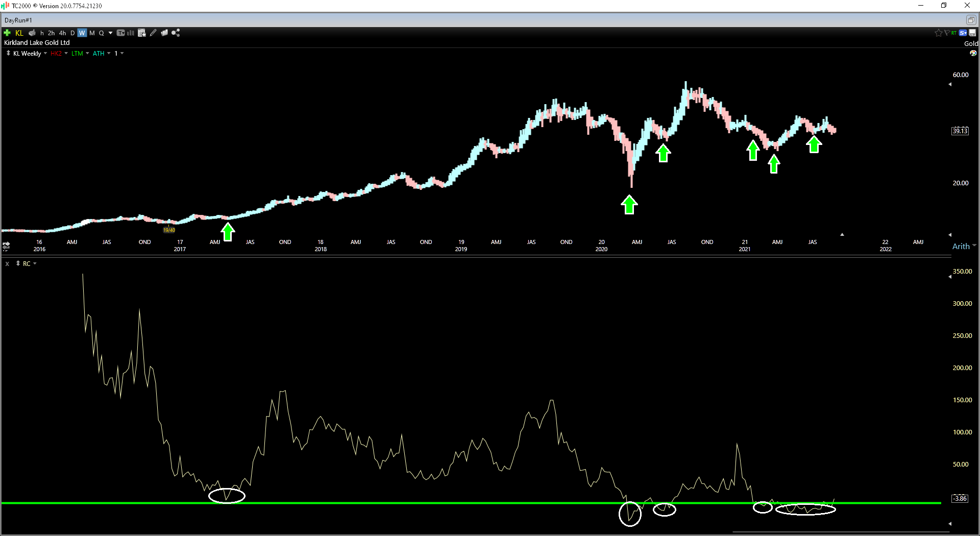Close the TC2000 window
Screen dimensions: 980x536
[x=967, y=6]
